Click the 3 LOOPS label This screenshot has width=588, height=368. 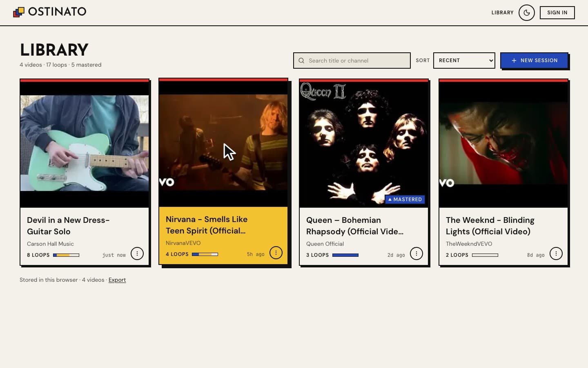click(318, 255)
